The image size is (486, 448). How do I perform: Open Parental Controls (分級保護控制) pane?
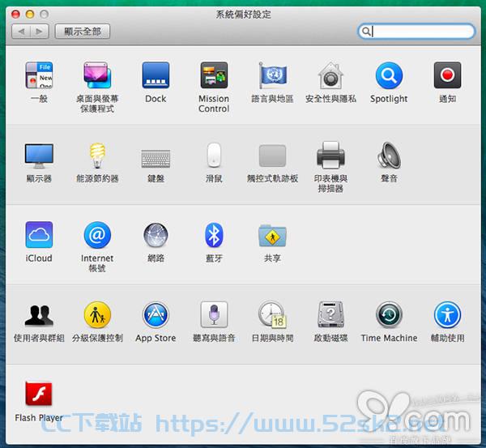tap(97, 314)
